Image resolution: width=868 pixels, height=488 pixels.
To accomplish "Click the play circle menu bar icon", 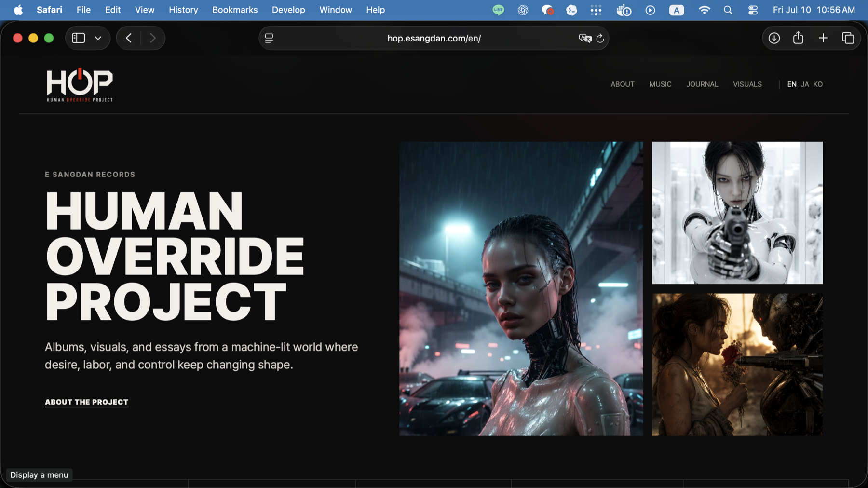I will (650, 10).
